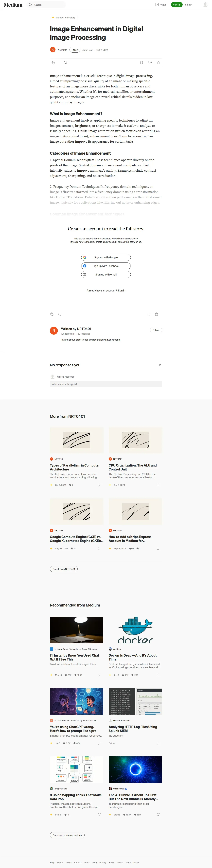Open the 'Analyzing HTTP Log Files Using Splunk SIEM' thumbnail

tap(135, 701)
